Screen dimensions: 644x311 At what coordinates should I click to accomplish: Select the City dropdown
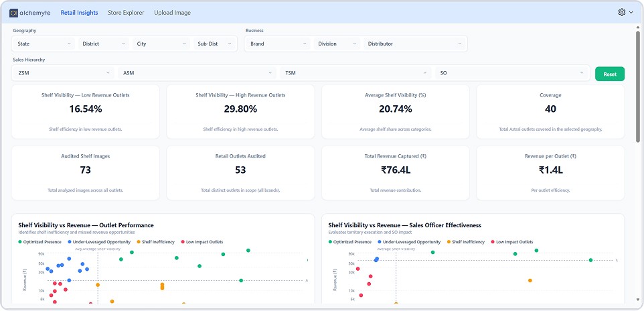pos(161,44)
